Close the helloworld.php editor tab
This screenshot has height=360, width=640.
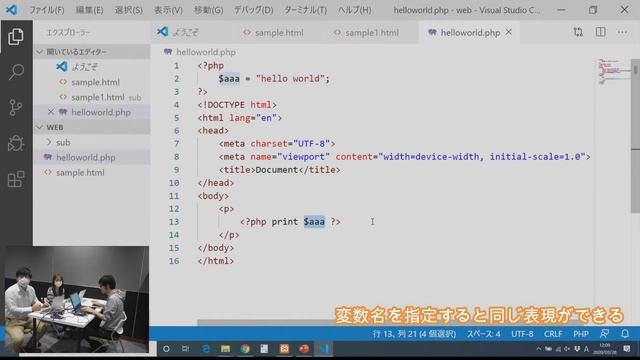509,32
